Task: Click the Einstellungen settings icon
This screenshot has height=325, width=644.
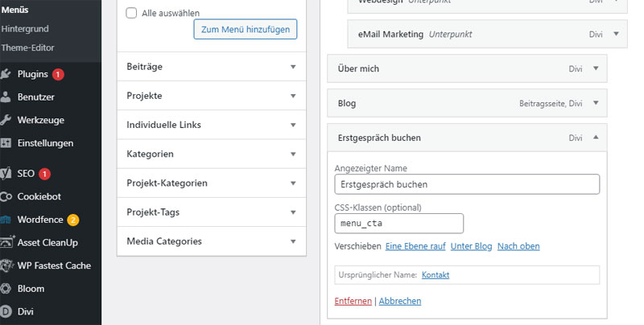Action: pos(6,143)
